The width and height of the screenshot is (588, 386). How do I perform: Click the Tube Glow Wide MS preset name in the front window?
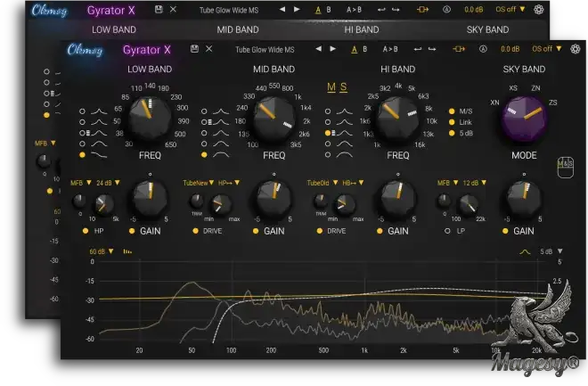coord(265,50)
